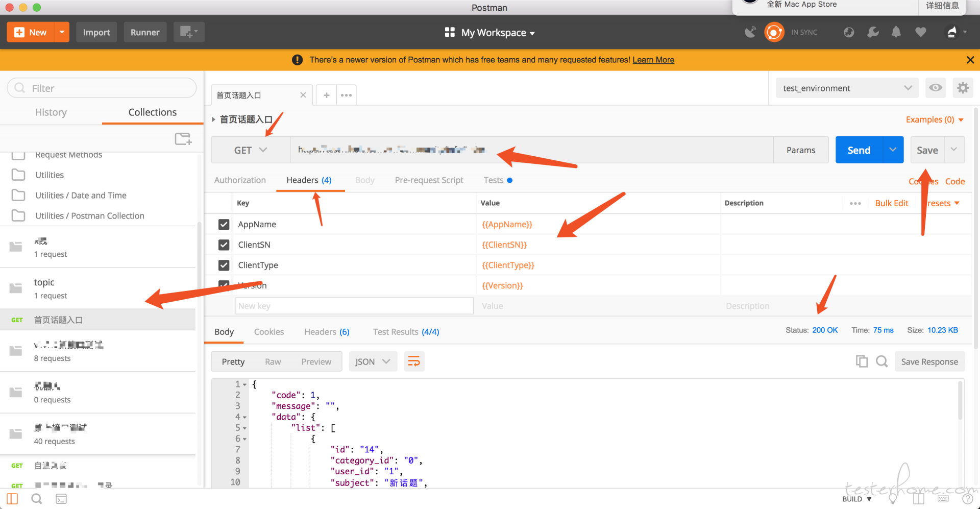The height and width of the screenshot is (509, 980).
Task: Copy response with the copy icon
Action: click(862, 361)
